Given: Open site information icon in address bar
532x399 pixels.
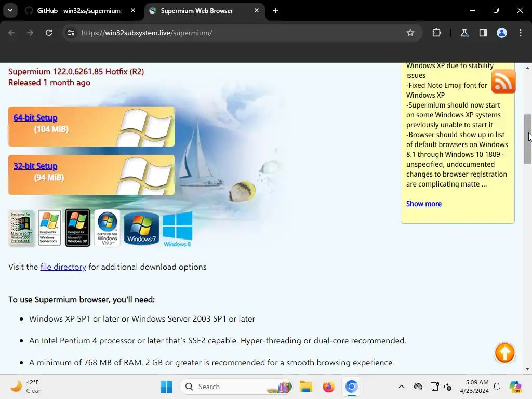Looking at the screenshot, I should pos(71,33).
